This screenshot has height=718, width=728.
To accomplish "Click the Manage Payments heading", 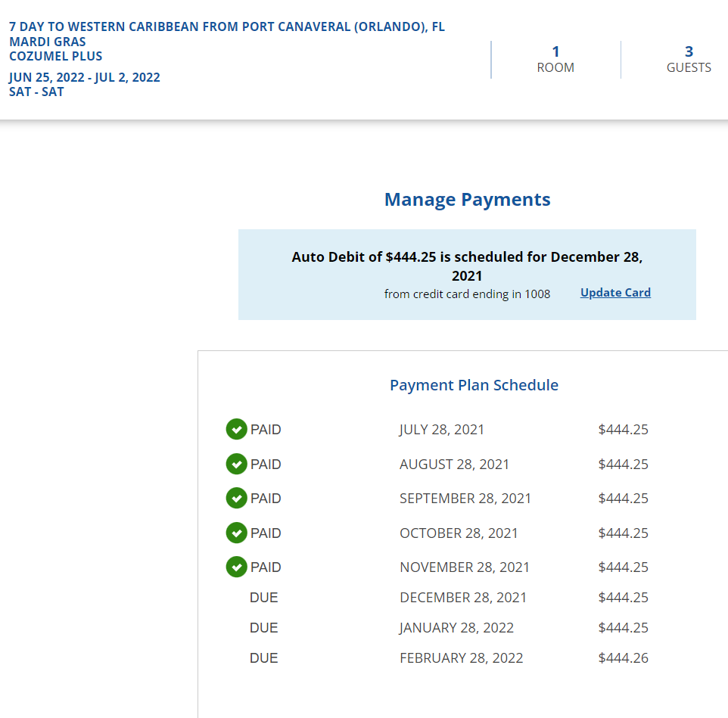I will [x=467, y=200].
